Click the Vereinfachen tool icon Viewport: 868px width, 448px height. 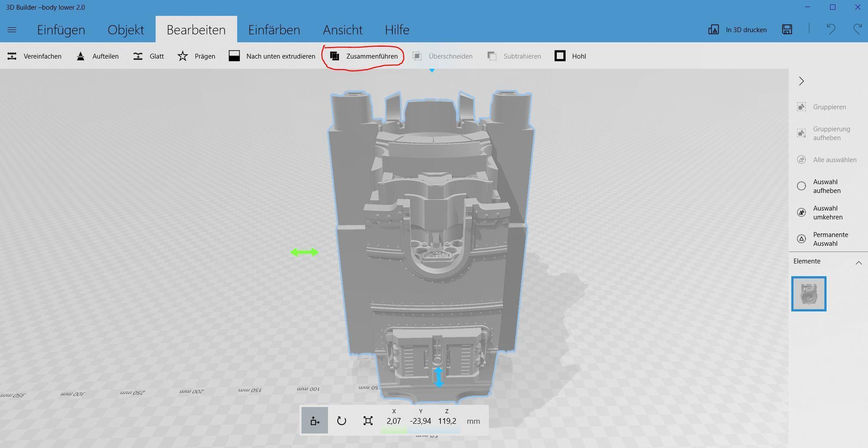point(12,56)
